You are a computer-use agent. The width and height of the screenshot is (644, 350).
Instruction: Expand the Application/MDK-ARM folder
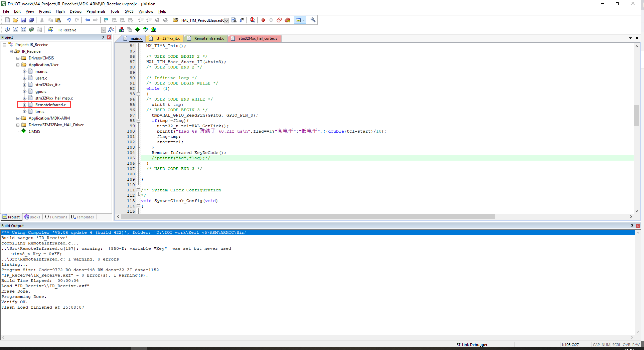click(18, 118)
